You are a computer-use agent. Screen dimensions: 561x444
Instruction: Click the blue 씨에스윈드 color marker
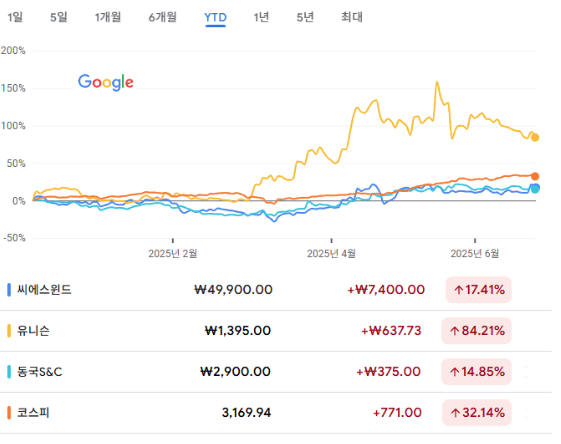point(9,290)
